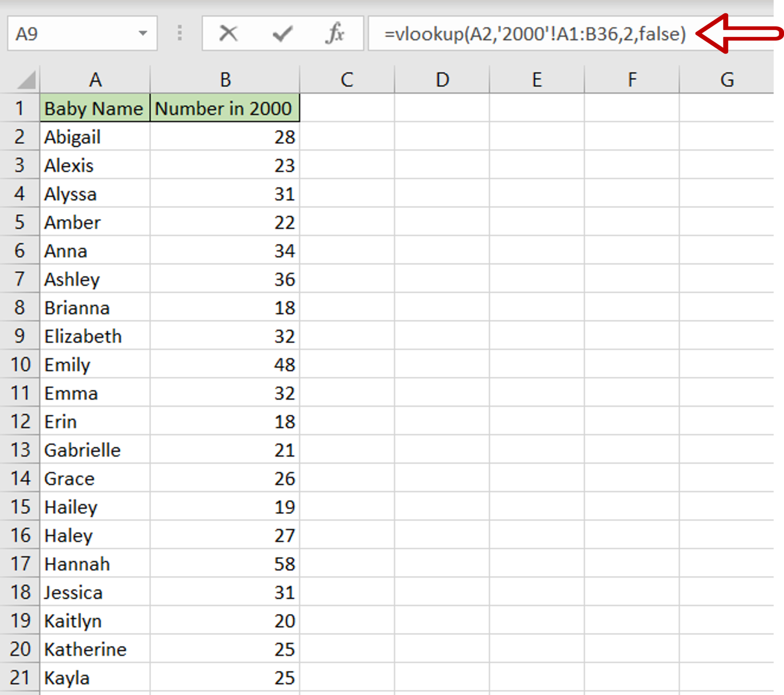
Task: Select column G header
Action: pyautogui.click(x=727, y=80)
